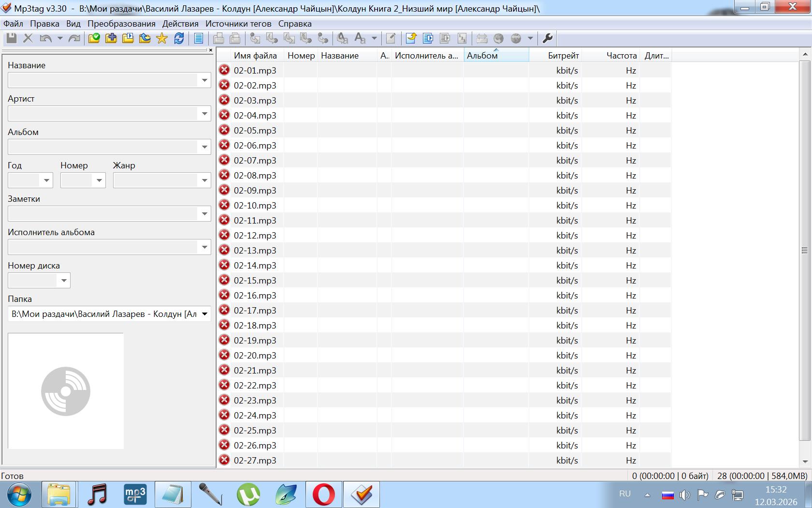Open the Источники тегов menu
The height and width of the screenshot is (508, 812).
point(238,24)
